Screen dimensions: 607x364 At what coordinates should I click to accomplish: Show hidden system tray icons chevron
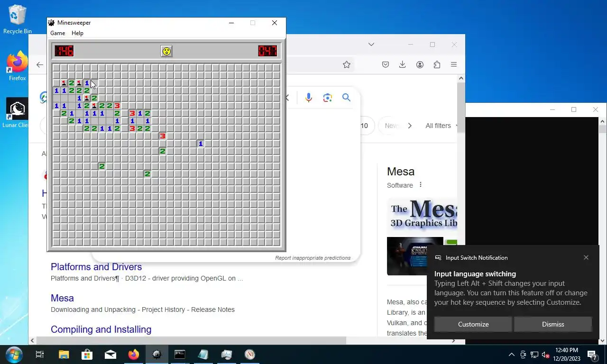[x=512, y=355]
